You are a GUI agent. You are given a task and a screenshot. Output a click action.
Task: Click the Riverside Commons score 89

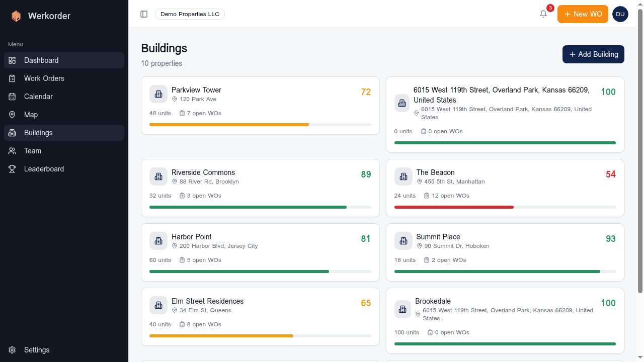pyautogui.click(x=366, y=174)
